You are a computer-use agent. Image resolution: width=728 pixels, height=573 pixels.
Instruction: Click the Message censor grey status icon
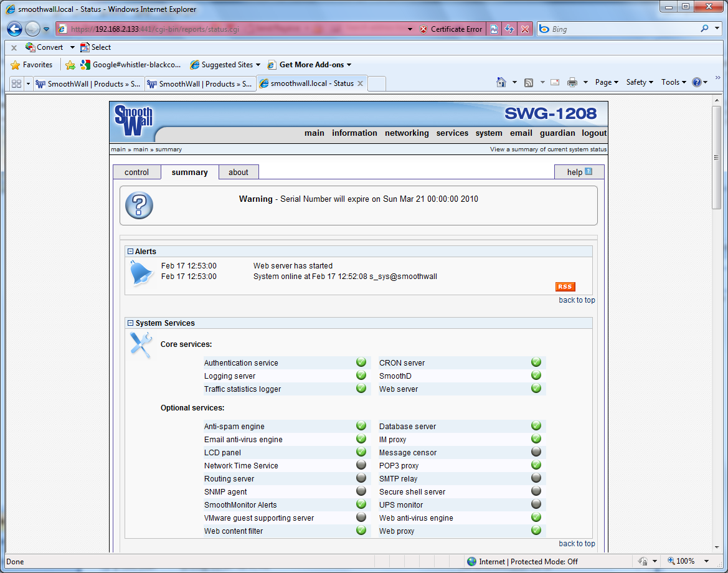coord(536,452)
